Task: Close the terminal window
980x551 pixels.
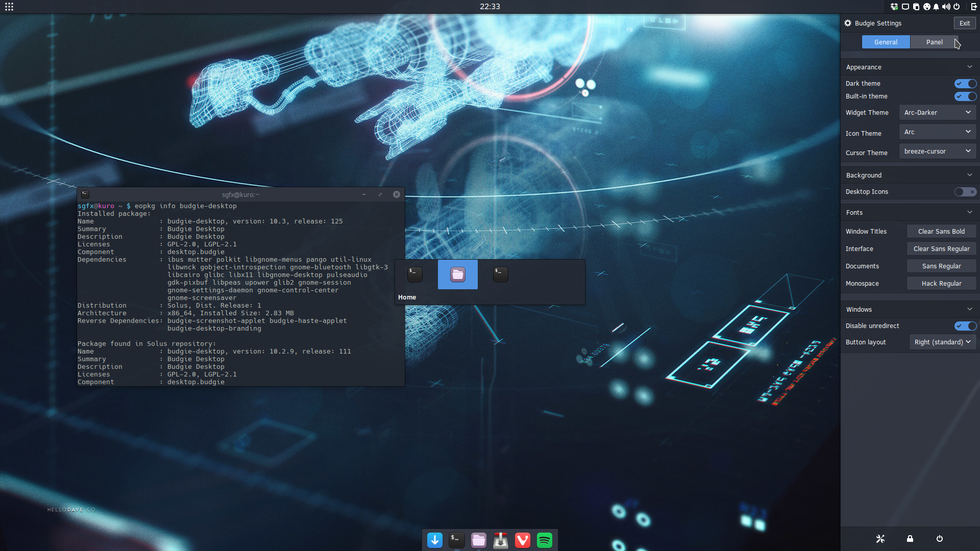Action: tap(397, 194)
